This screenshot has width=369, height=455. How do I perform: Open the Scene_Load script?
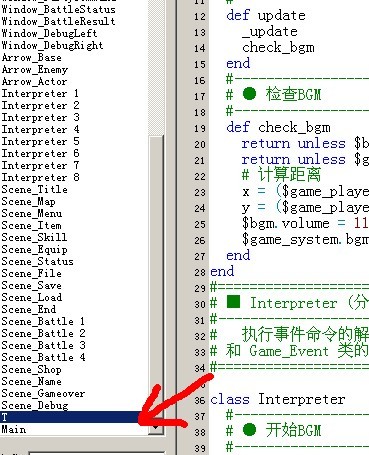click(x=32, y=297)
